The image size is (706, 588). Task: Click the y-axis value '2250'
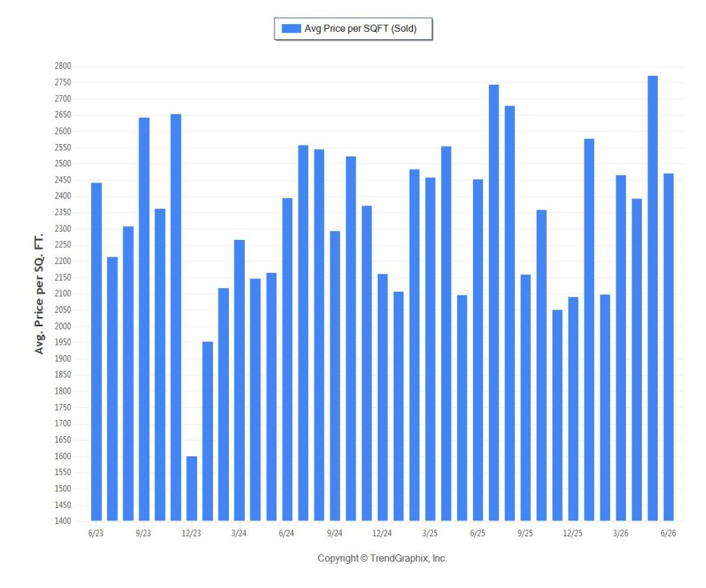point(63,245)
